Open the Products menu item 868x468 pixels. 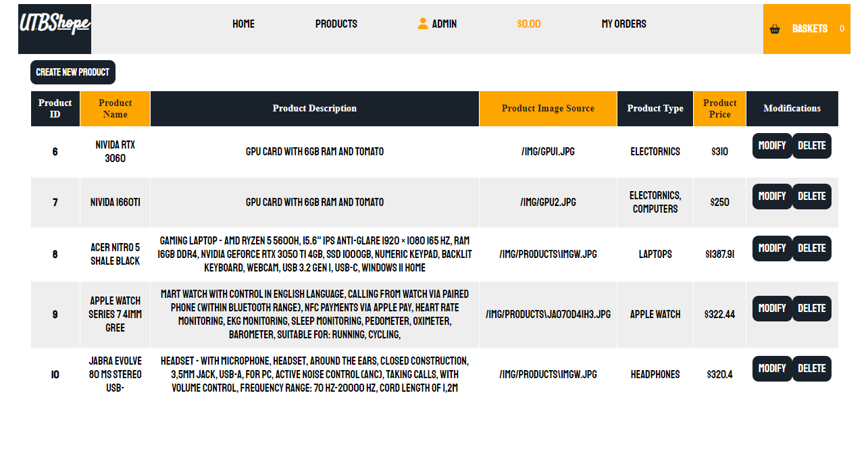(336, 24)
